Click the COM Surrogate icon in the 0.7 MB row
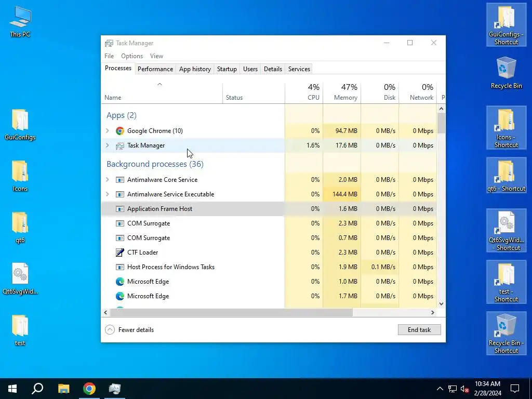 120,238
